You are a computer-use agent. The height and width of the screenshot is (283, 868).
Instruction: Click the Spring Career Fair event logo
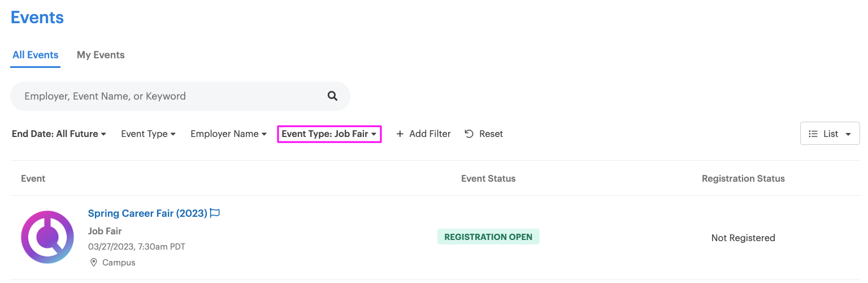point(47,237)
